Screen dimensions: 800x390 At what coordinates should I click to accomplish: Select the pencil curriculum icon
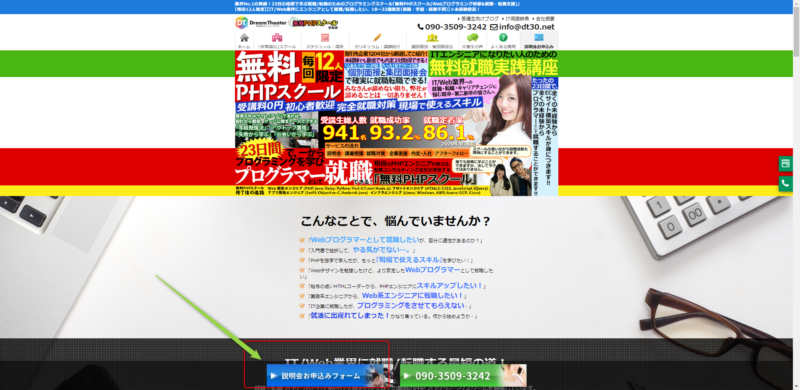click(x=377, y=38)
